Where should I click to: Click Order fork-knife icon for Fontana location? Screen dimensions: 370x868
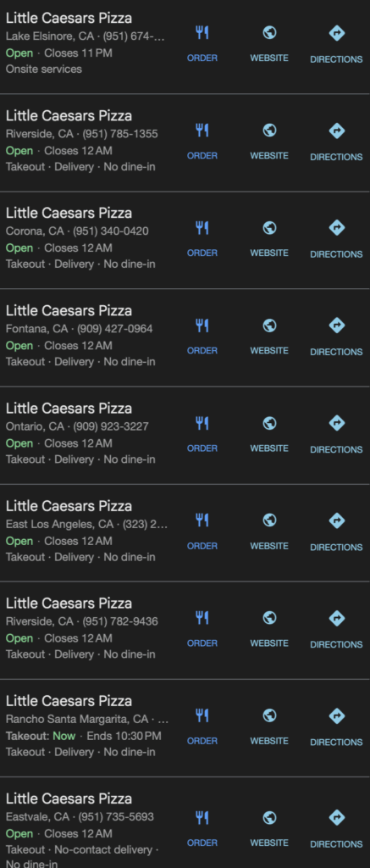(202, 325)
